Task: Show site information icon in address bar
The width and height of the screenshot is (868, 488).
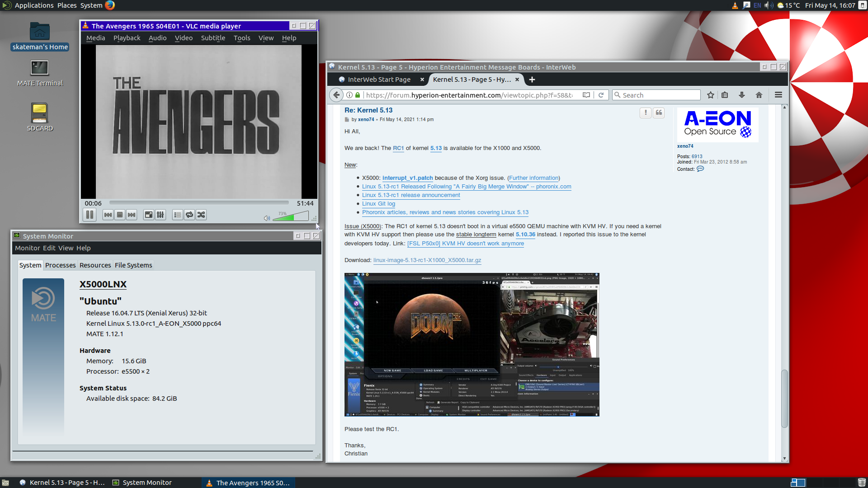Action: (349, 95)
